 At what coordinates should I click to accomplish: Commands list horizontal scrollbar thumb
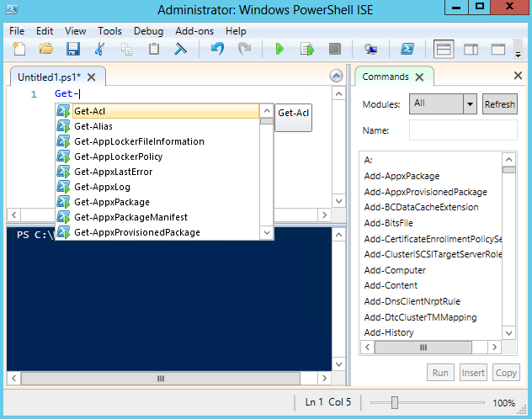tap(423, 347)
